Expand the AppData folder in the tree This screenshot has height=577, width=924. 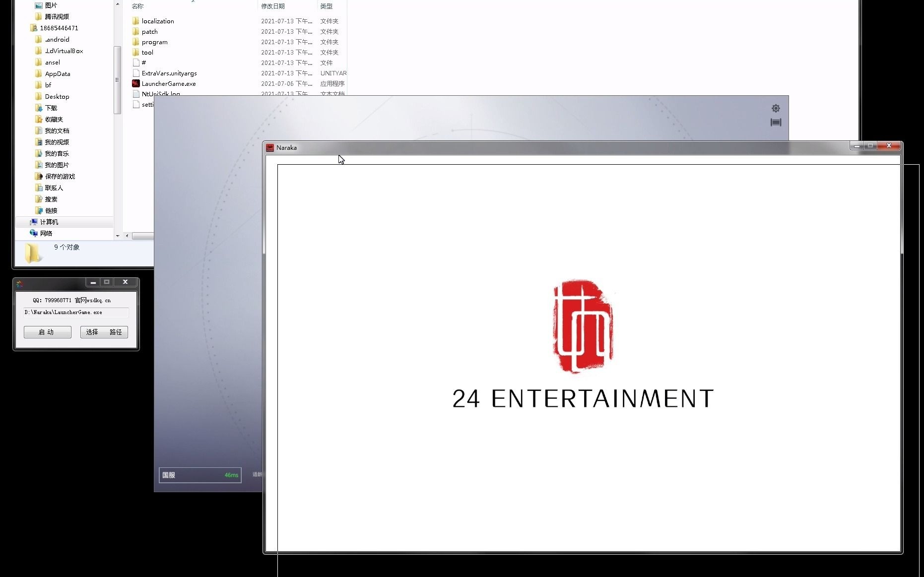coord(57,73)
